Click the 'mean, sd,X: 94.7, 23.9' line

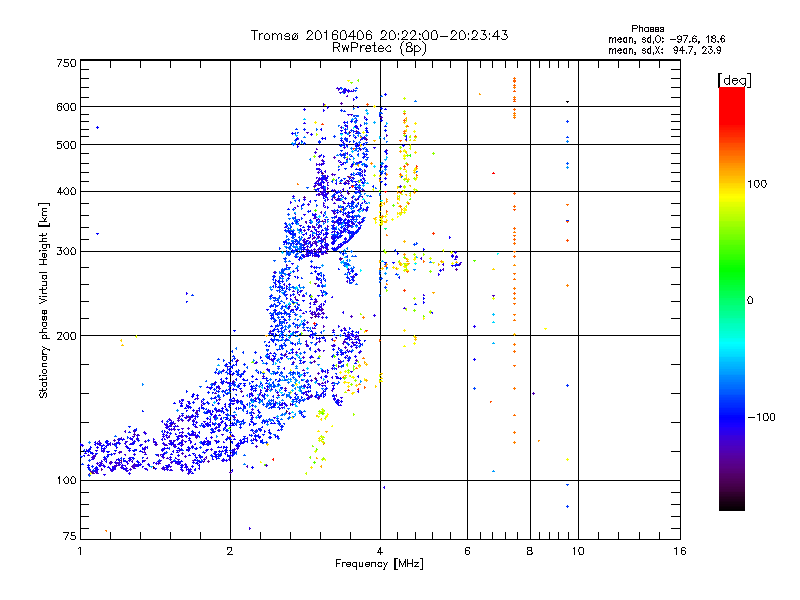[x=664, y=51]
